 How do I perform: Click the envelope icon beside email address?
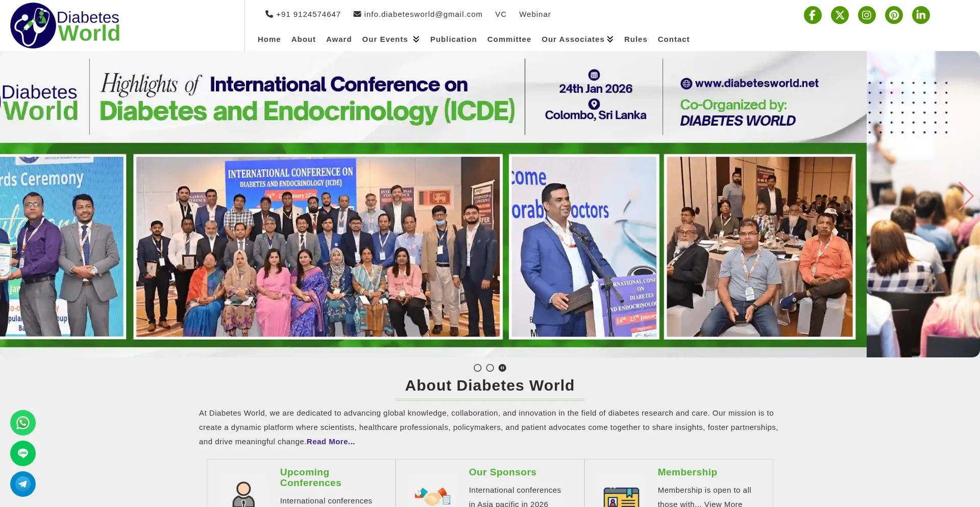(x=357, y=14)
